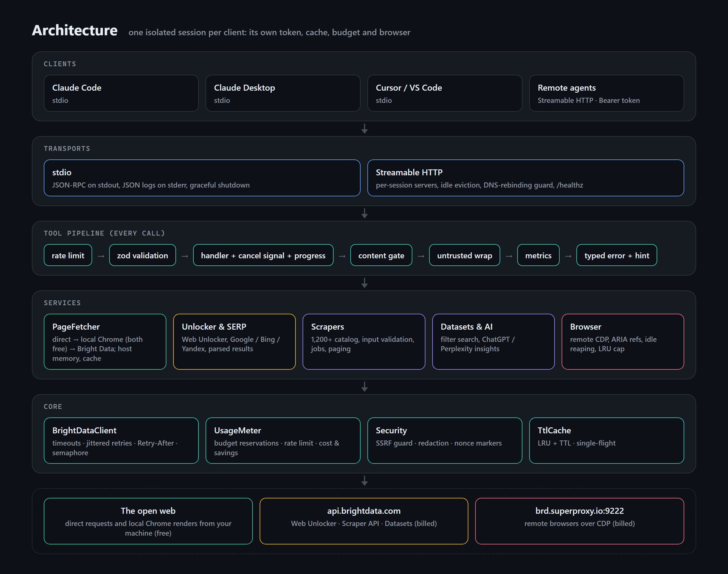Select the typed error + hint step
This screenshot has height=574, width=728.
coord(617,255)
